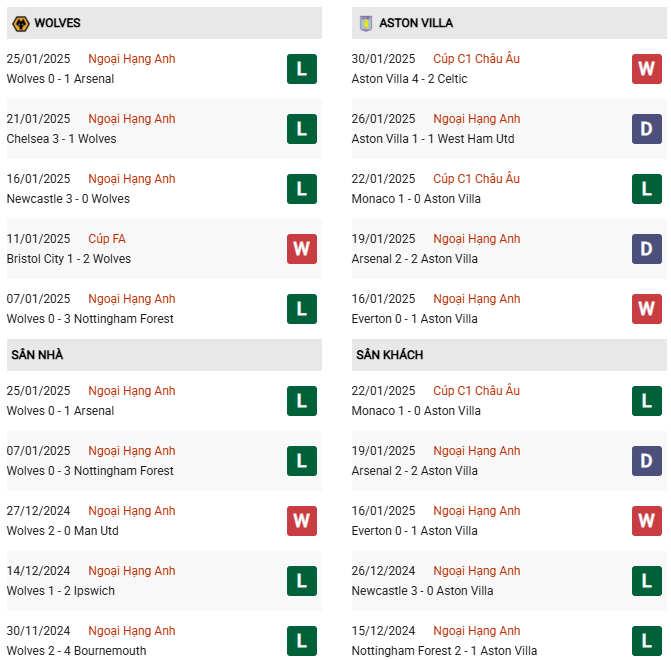Viewport: 671px width, 660px height.
Task: Select the SÂN KHÁCH section header
Action: [x=388, y=355]
